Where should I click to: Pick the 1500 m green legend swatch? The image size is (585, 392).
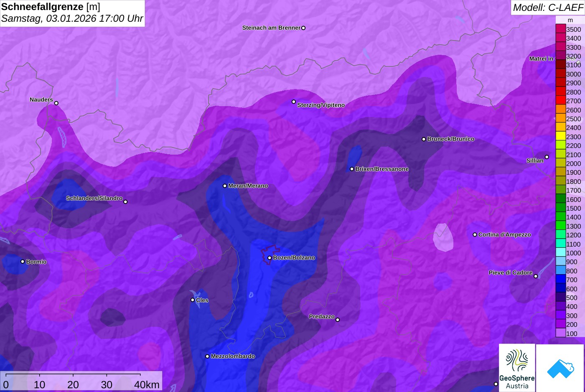560,208
